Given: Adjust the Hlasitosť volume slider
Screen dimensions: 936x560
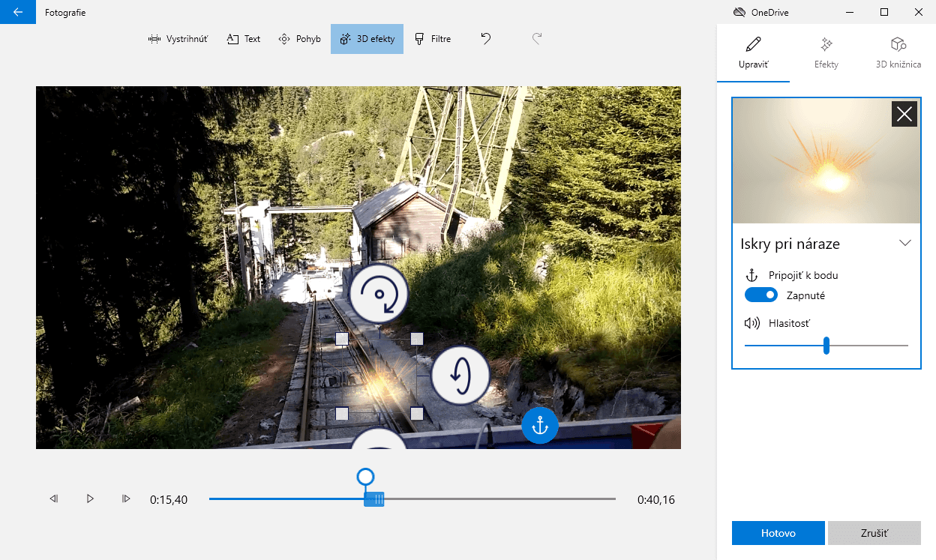Looking at the screenshot, I should point(826,346).
